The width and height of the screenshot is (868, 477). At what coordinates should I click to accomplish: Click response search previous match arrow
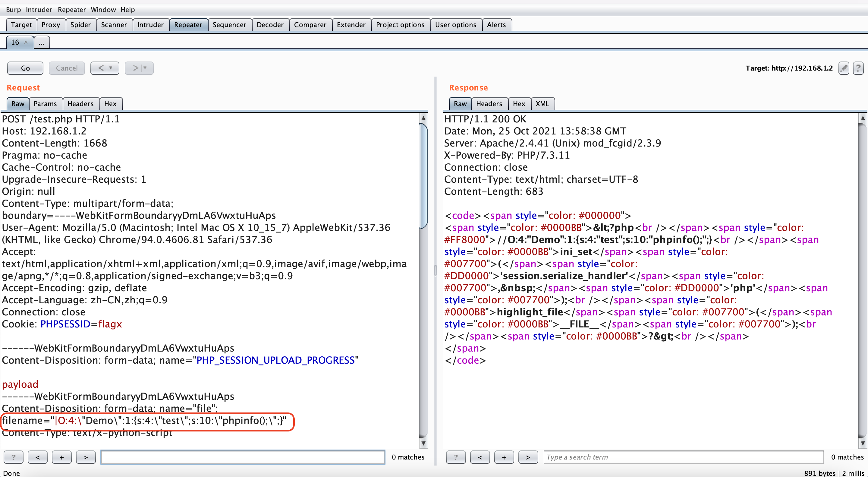tap(480, 457)
